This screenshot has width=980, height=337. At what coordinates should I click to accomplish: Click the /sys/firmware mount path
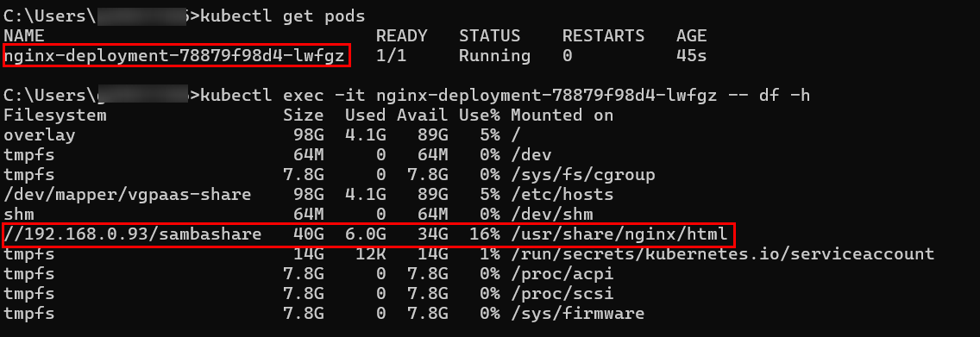pos(577,313)
